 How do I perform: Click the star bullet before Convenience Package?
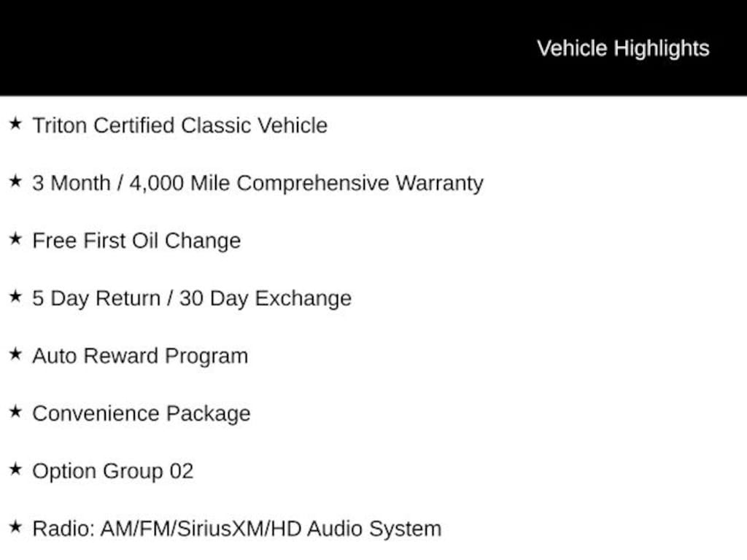[15, 412]
